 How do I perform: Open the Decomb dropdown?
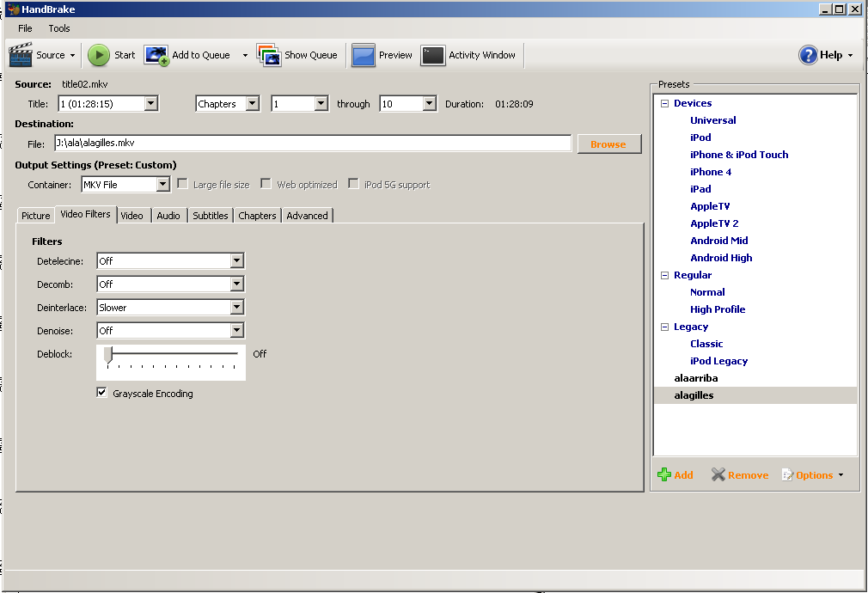point(236,284)
